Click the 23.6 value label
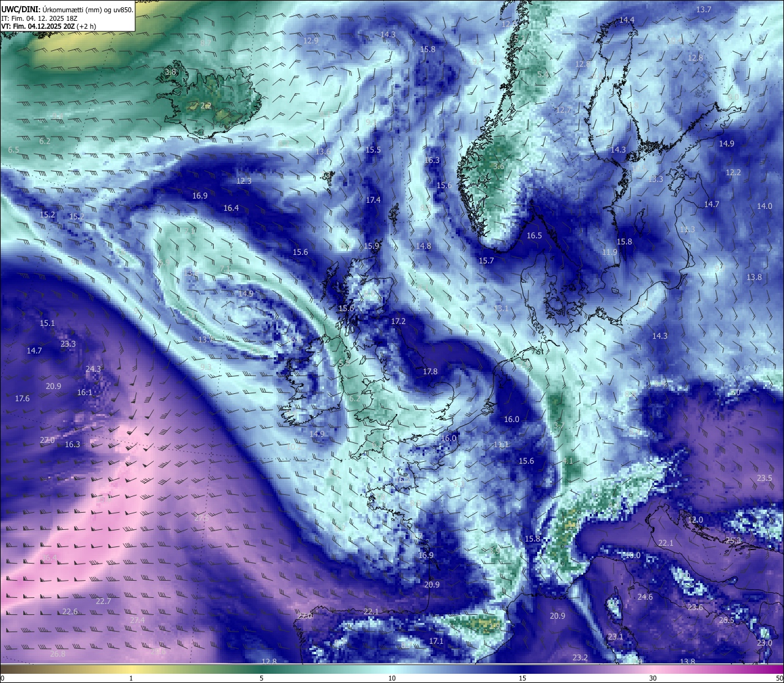Viewport: 784px width, 683px height. [x=695, y=608]
